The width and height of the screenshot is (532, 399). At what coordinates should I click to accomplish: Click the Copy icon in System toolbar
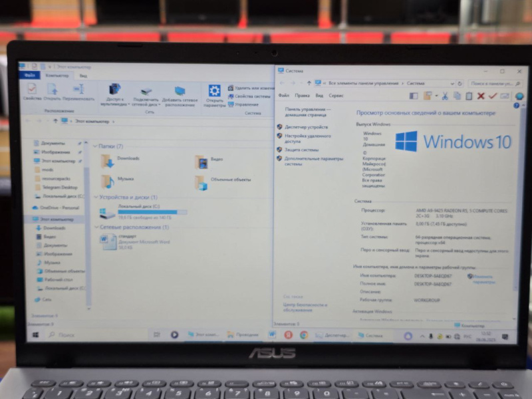point(457,96)
